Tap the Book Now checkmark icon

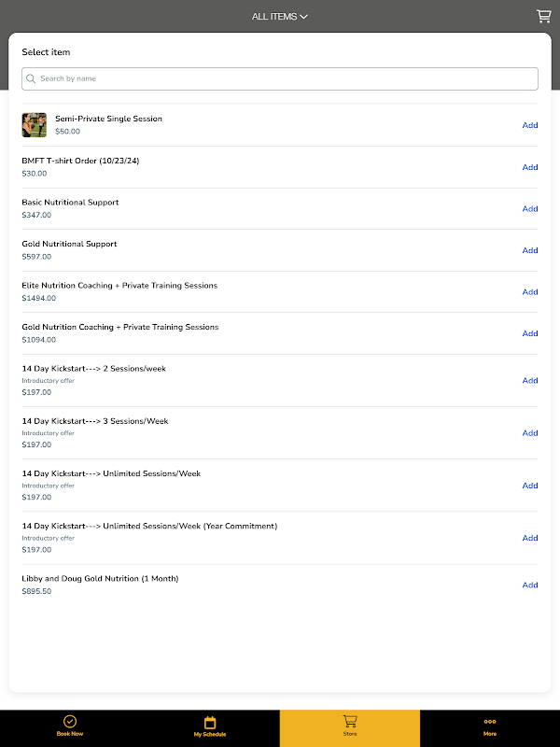pos(70,721)
